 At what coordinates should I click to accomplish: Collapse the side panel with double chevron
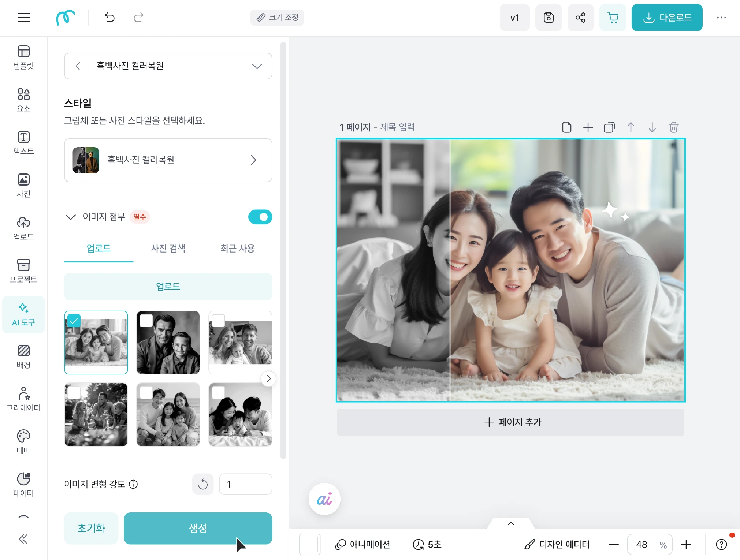coord(23,539)
